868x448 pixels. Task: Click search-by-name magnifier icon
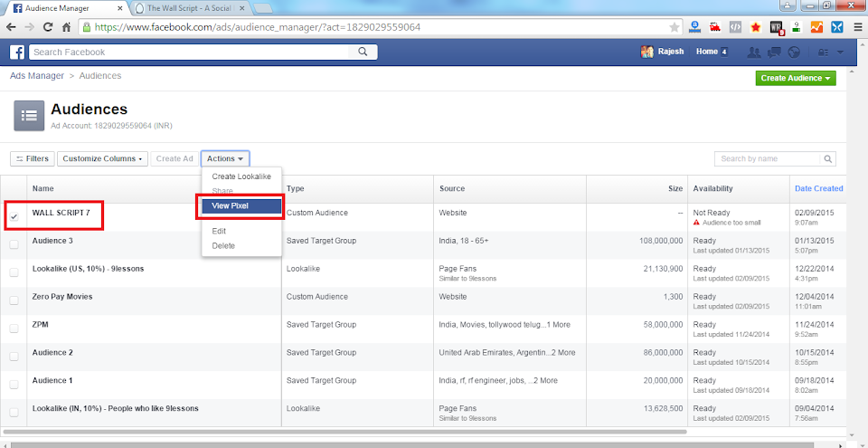click(827, 158)
